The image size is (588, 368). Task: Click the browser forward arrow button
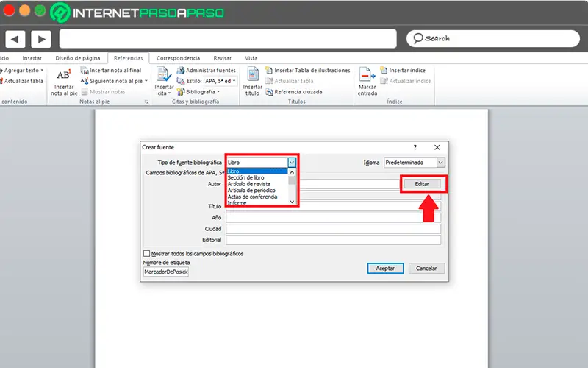[x=41, y=39]
